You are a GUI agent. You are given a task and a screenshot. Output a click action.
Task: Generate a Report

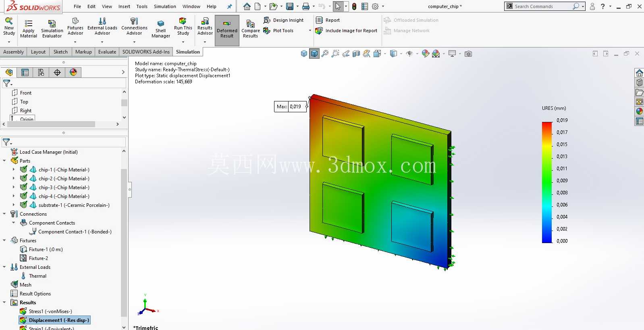point(328,20)
